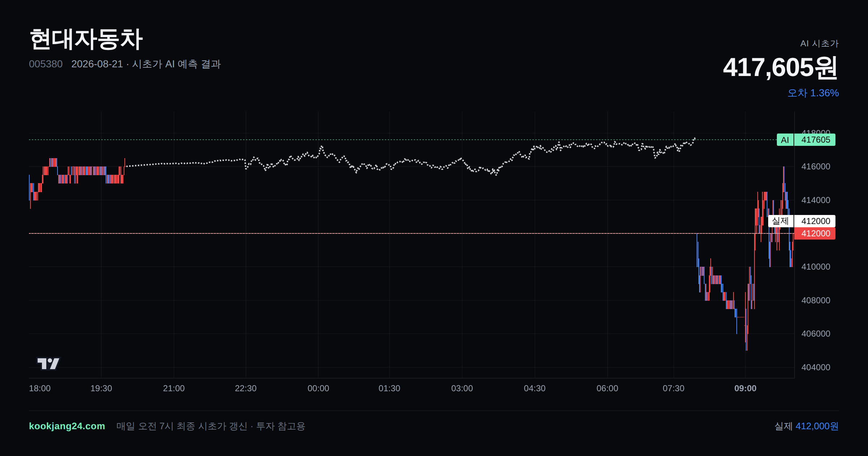868x456 pixels.
Task: Click the 현대자동차 stock title
Action: coord(86,39)
